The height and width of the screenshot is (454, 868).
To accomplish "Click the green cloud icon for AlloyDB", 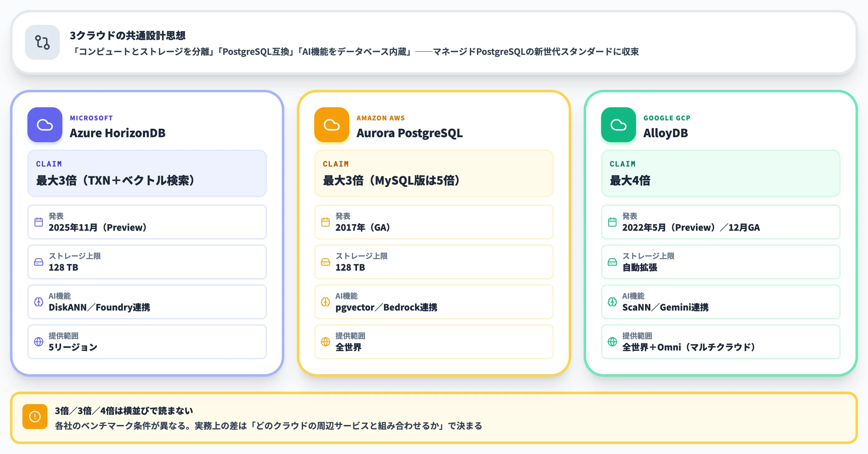I will click(618, 125).
